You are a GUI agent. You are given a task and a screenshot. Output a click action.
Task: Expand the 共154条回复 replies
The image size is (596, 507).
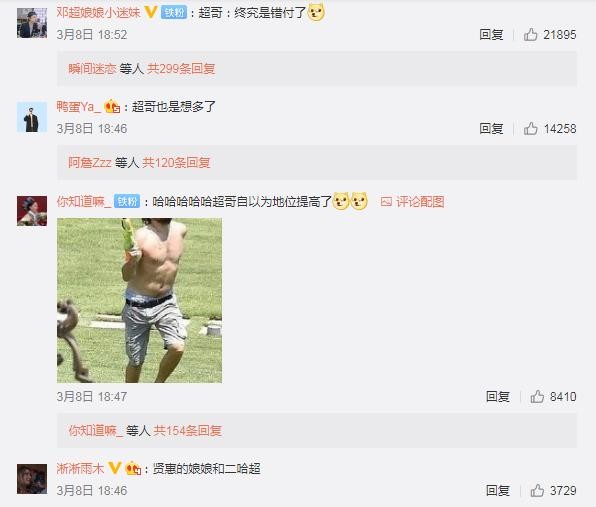(x=187, y=431)
